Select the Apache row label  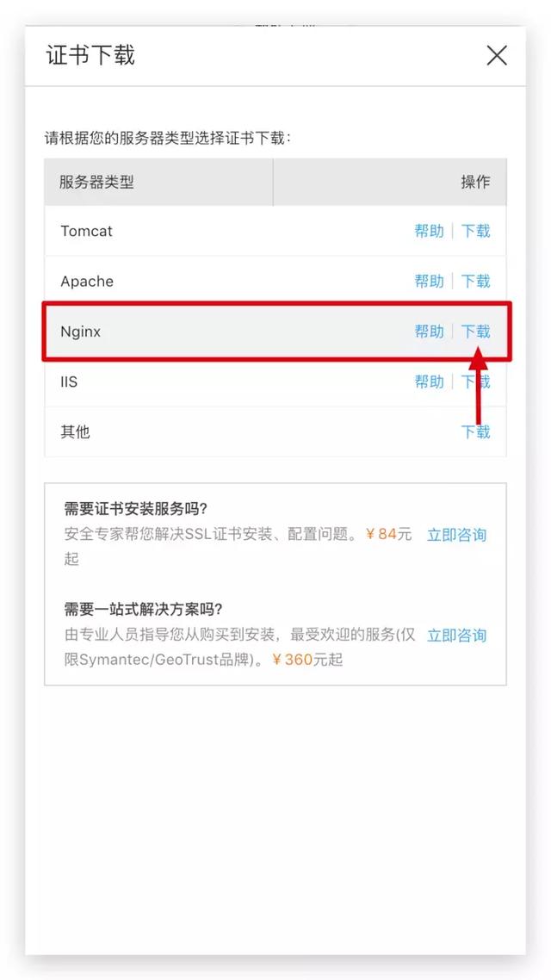[87, 282]
